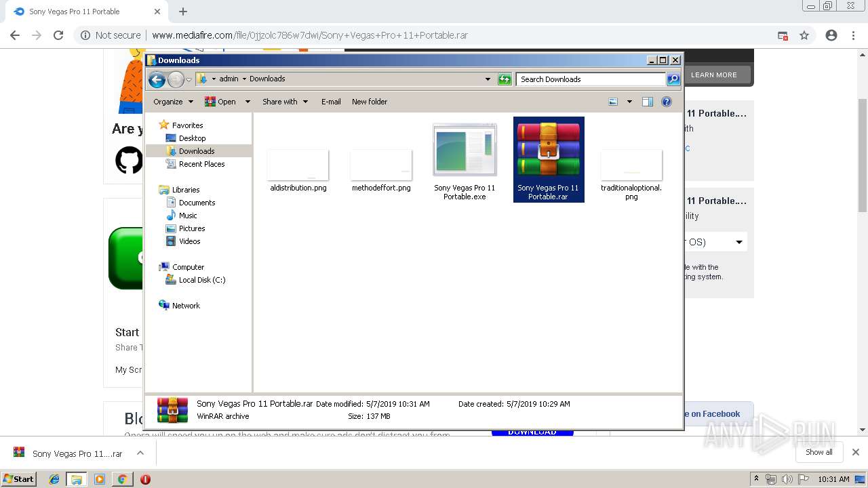This screenshot has height=488, width=868.
Task: Open Explorer help question mark icon
Action: pos(667,102)
